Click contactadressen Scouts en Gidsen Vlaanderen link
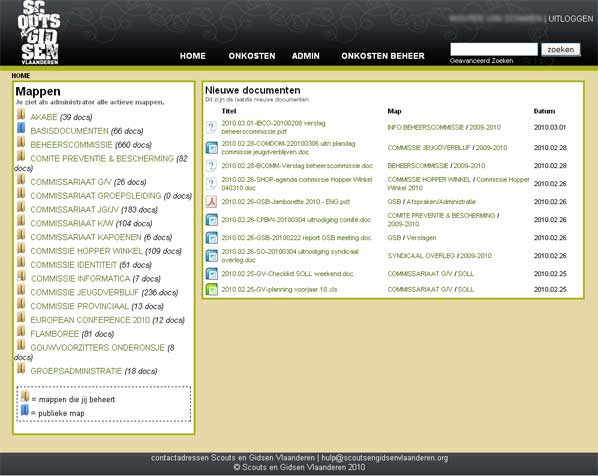 coord(233,458)
